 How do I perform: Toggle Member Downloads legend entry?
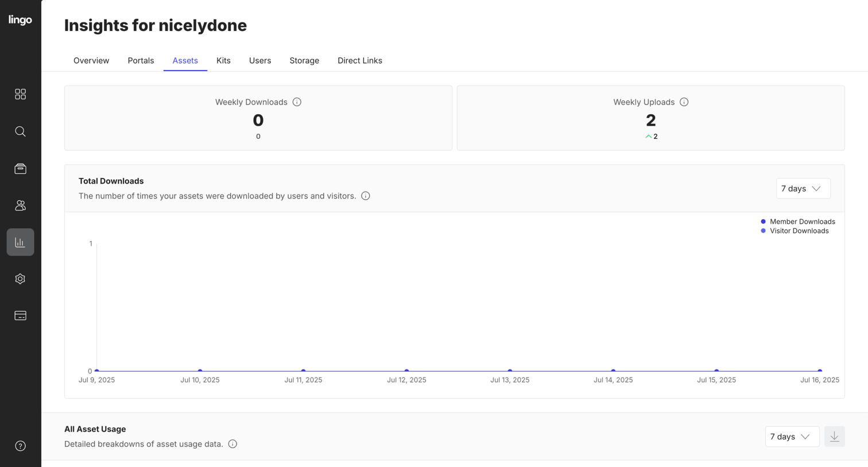pyautogui.click(x=797, y=221)
